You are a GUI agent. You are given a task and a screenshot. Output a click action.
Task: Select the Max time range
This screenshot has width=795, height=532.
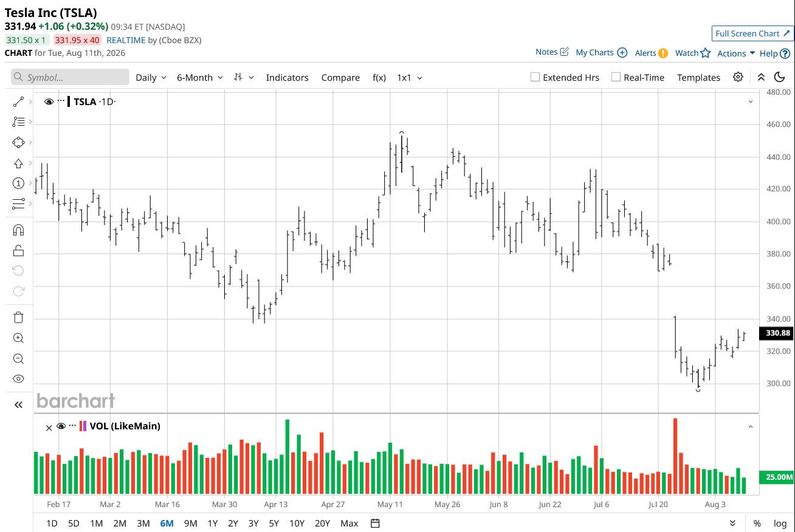(x=349, y=523)
